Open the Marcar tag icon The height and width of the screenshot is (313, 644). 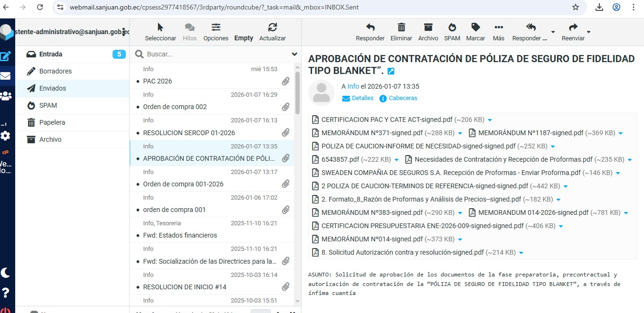pyautogui.click(x=475, y=28)
